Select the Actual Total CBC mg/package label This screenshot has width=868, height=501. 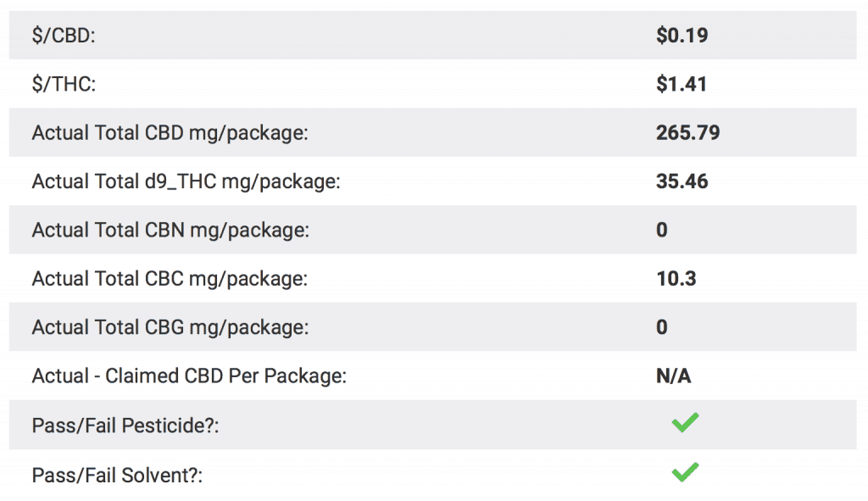pyautogui.click(x=170, y=279)
